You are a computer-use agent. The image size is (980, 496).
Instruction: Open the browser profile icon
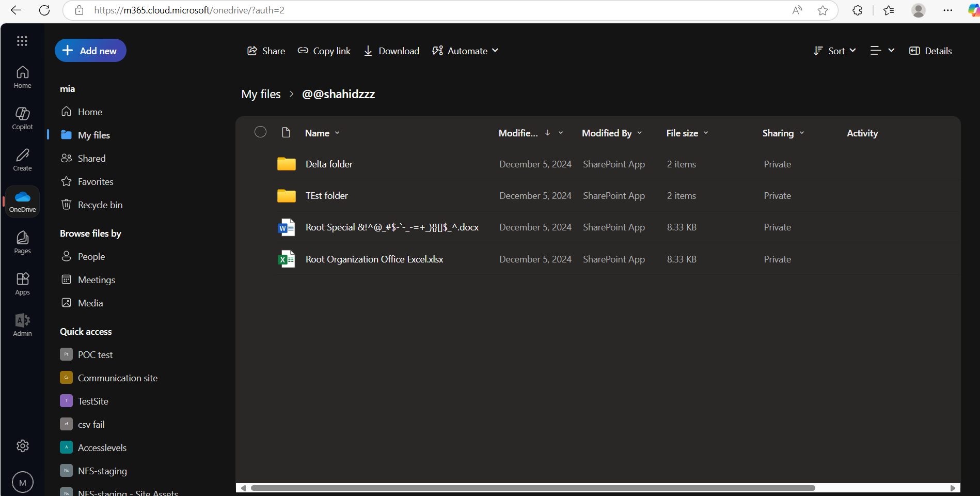[918, 10]
